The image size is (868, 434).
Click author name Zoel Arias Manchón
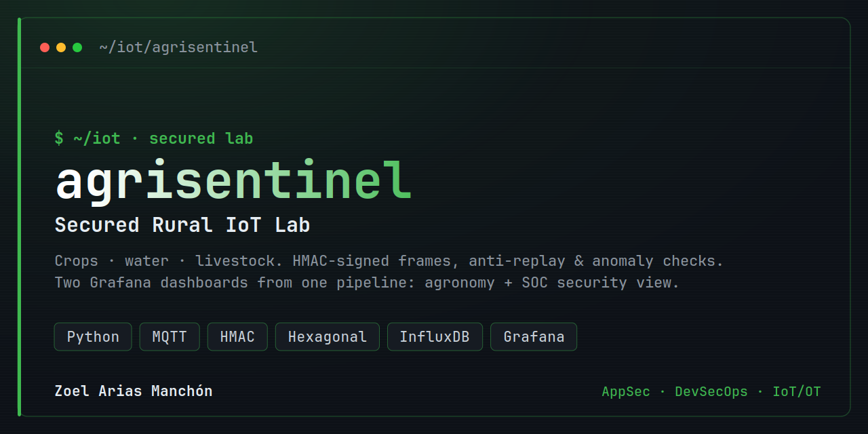134,391
